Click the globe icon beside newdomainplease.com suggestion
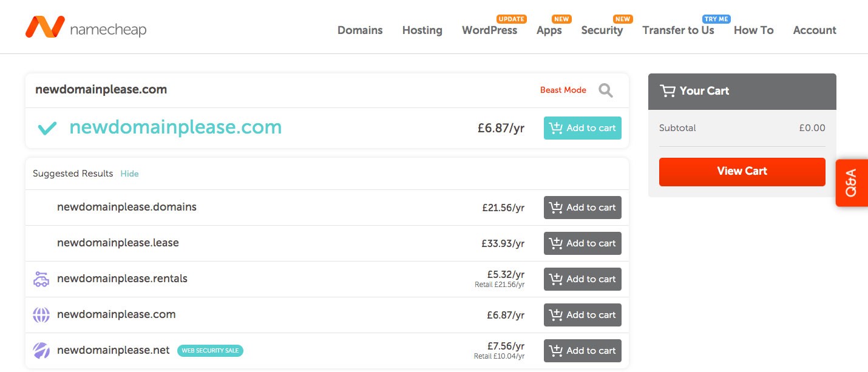 pos(41,315)
